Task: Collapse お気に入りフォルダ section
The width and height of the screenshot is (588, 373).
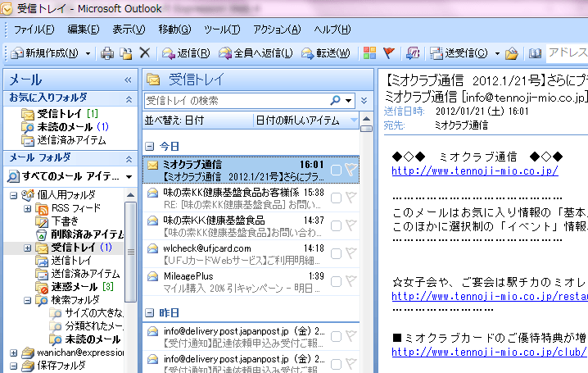Action: pos(129,99)
